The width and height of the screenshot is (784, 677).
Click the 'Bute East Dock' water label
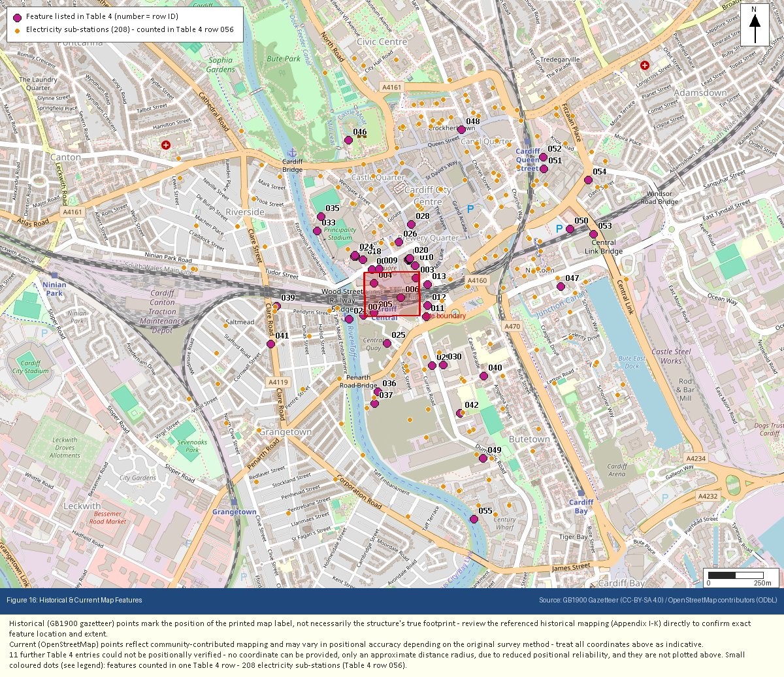pyautogui.click(x=632, y=362)
